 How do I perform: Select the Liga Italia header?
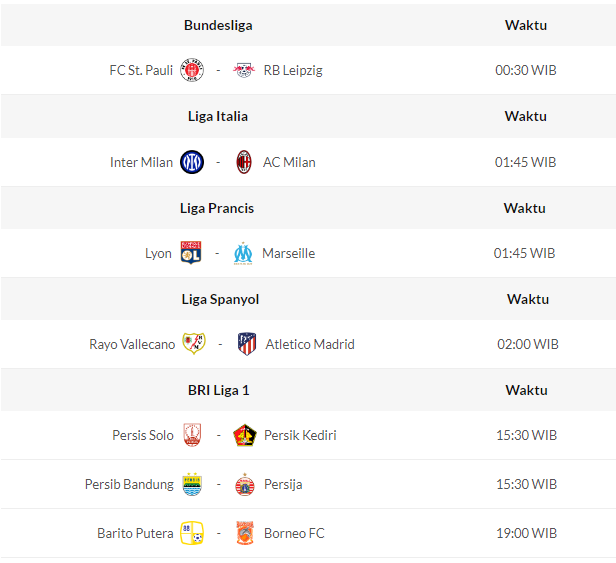[217, 116]
